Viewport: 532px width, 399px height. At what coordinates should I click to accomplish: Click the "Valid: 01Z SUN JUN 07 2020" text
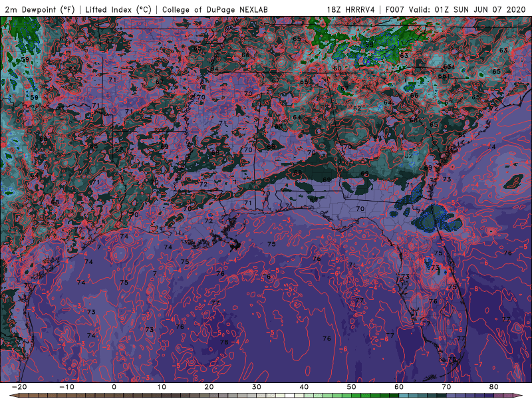[467, 9]
